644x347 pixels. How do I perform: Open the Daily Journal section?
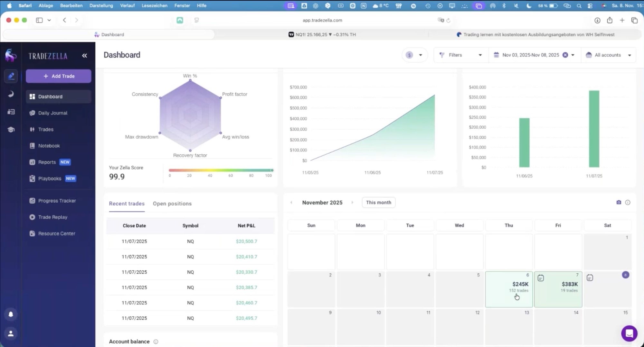tap(52, 113)
